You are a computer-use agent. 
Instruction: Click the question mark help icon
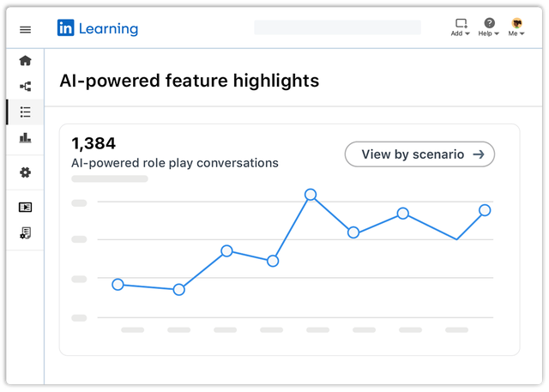(489, 23)
